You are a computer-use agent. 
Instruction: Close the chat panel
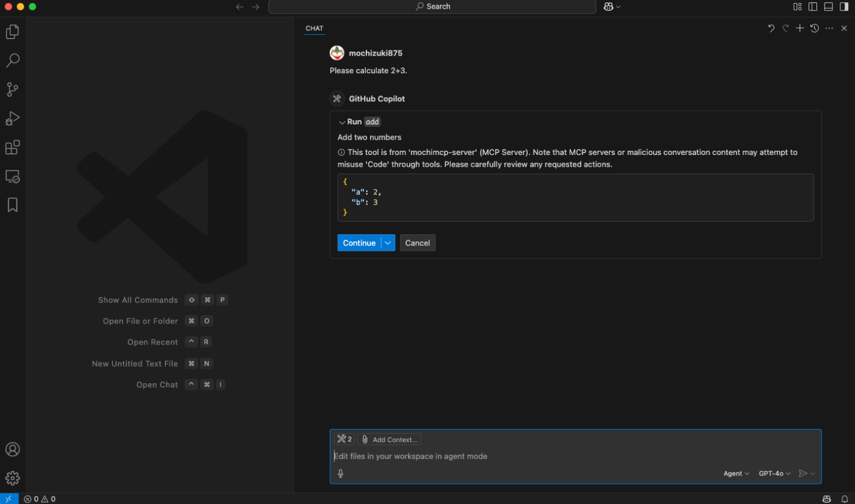(844, 28)
